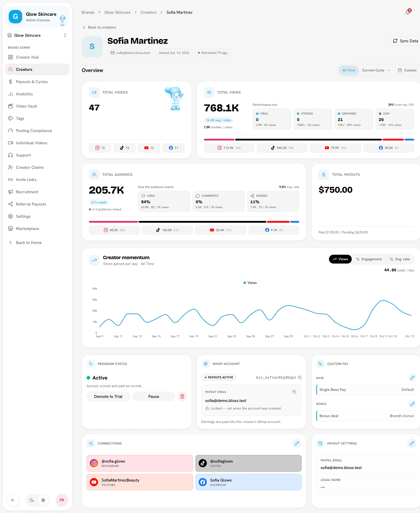The image size is (420, 513).
Task: Open the Marketplace page
Action: point(37,229)
